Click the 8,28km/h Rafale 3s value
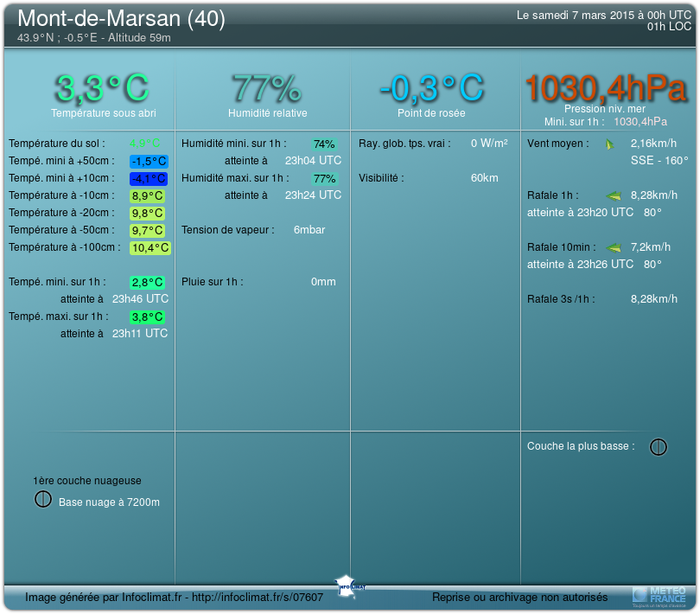The width and height of the screenshot is (700, 614). click(x=654, y=299)
